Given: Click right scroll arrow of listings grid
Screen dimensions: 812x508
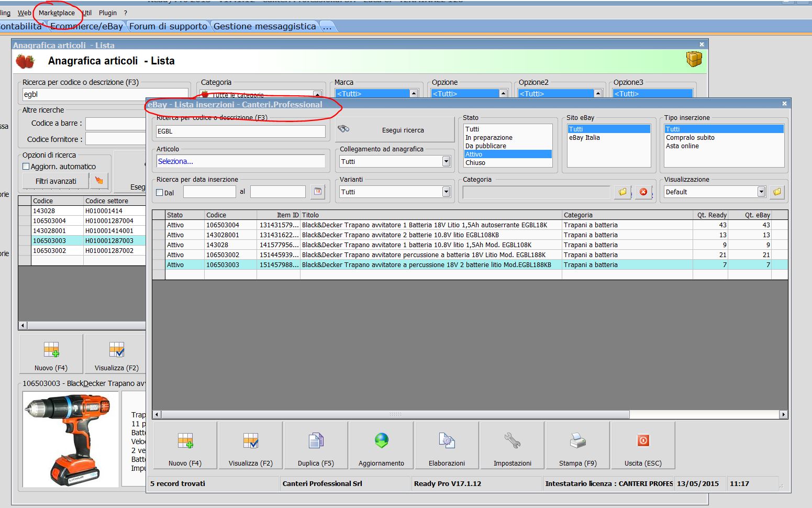Looking at the screenshot, I should click(x=783, y=414).
